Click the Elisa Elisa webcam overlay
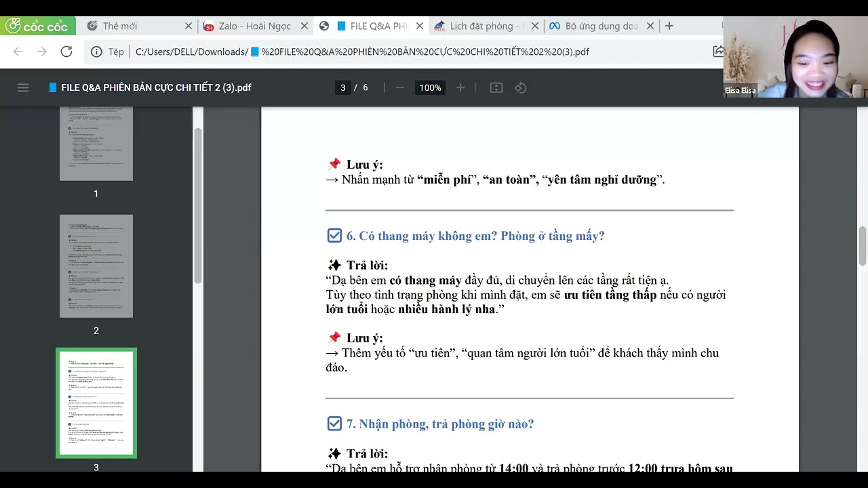This screenshot has height=488, width=868. (x=795, y=57)
